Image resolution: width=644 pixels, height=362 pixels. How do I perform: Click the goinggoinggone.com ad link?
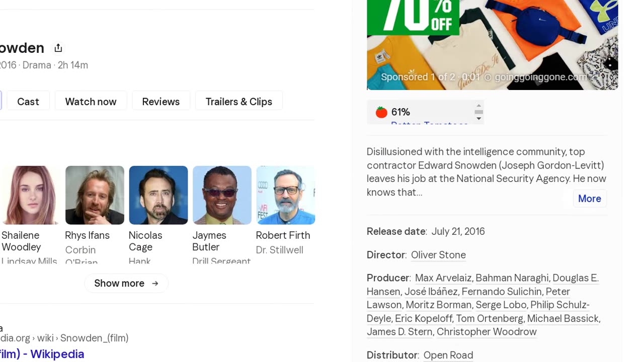point(540,77)
